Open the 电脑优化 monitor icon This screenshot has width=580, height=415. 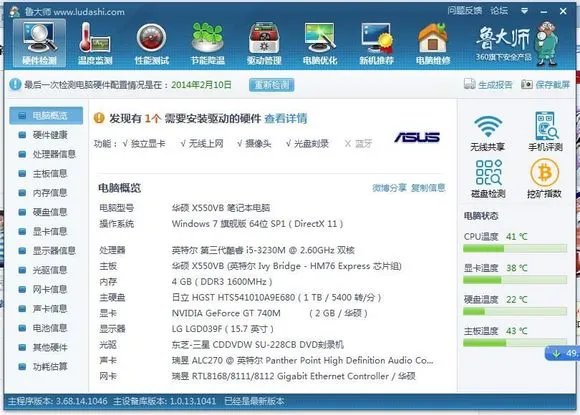tap(320, 43)
